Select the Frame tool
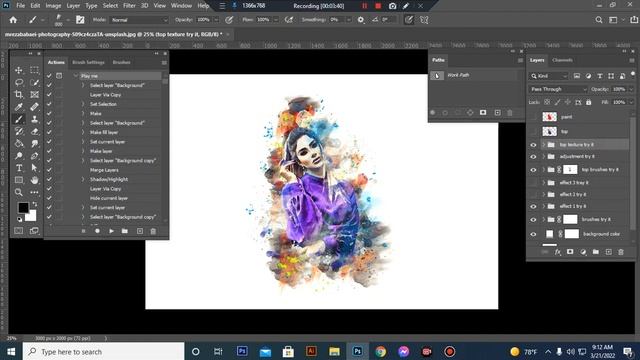Viewport: 640px width, 360px height. 34,94
